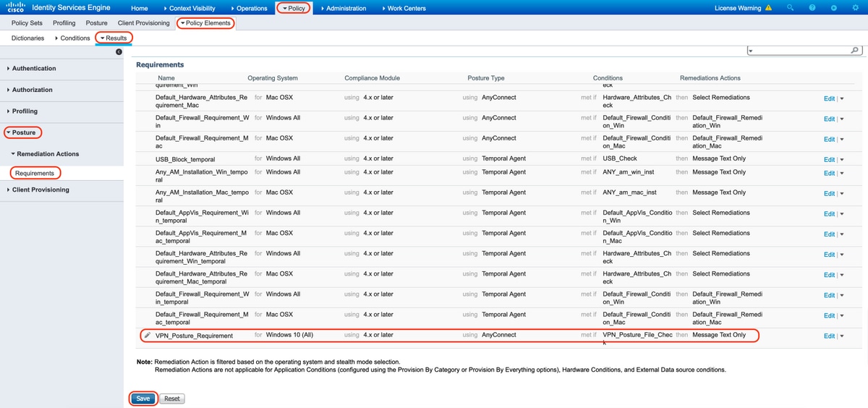Collapse Remediation Actions subsection
This screenshot has width=868, height=408.
click(45, 153)
